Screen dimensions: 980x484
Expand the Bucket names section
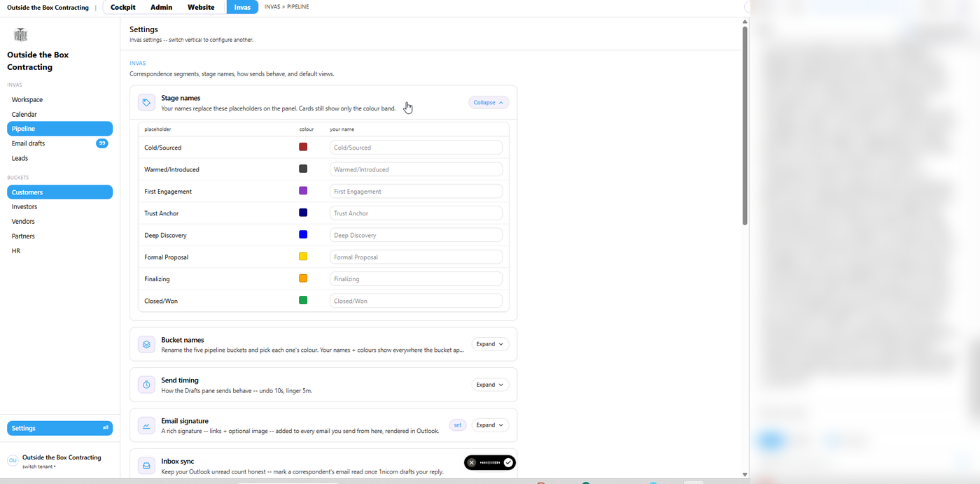pyautogui.click(x=490, y=344)
